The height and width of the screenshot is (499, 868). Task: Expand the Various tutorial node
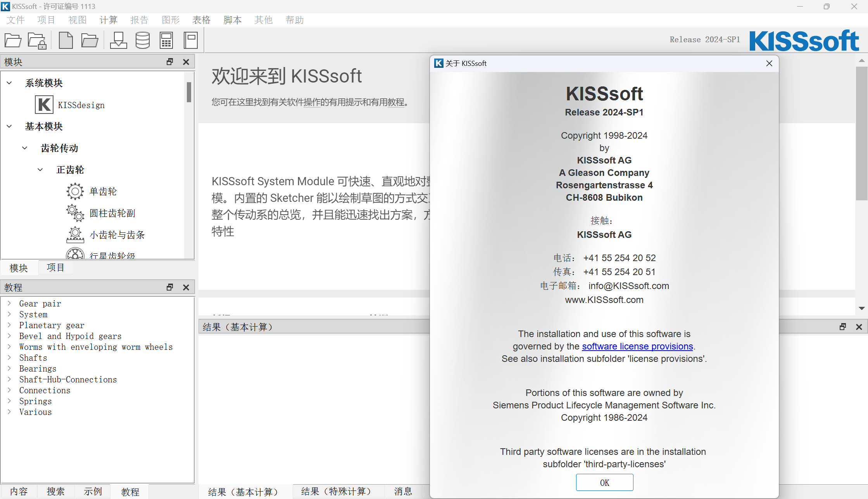9,412
